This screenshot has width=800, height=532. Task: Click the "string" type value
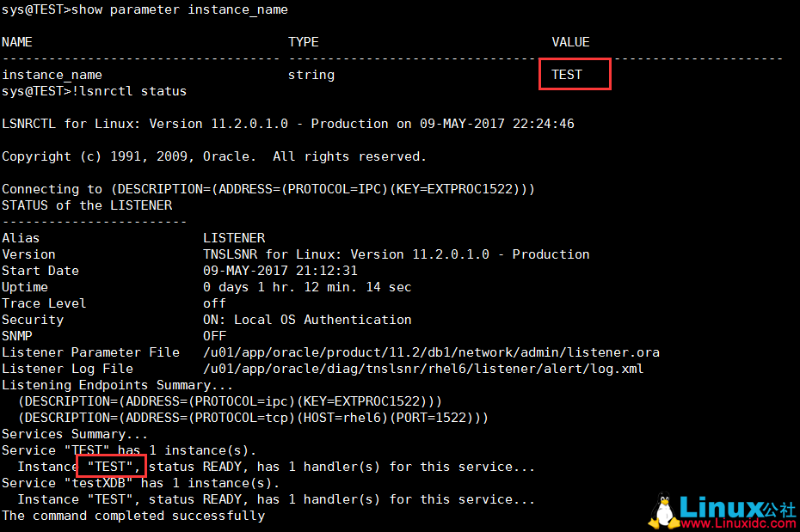point(311,75)
